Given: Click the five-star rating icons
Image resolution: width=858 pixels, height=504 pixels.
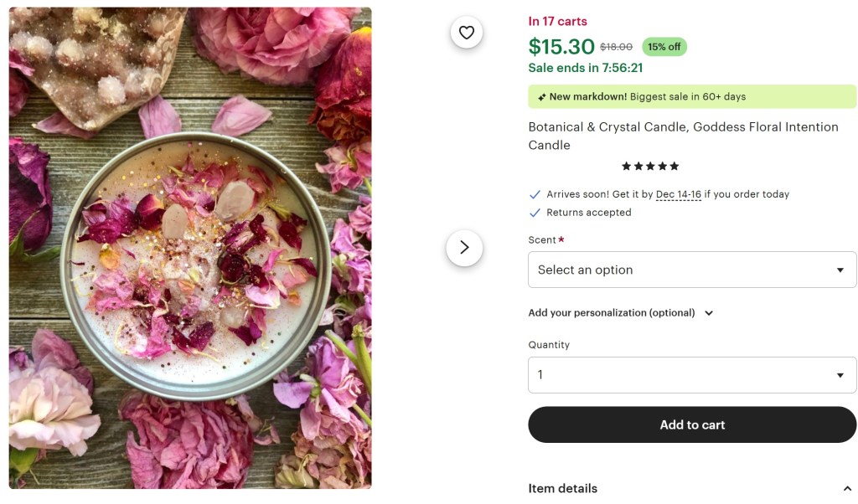Looking at the screenshot, I should point(650,167).
